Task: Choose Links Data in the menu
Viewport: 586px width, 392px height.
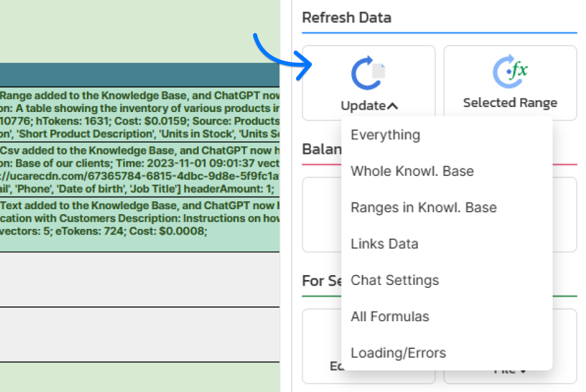Action: 384,244
